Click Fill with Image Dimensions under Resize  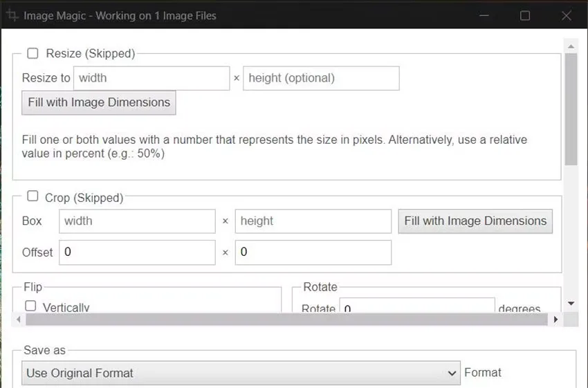tap(99, 102)
